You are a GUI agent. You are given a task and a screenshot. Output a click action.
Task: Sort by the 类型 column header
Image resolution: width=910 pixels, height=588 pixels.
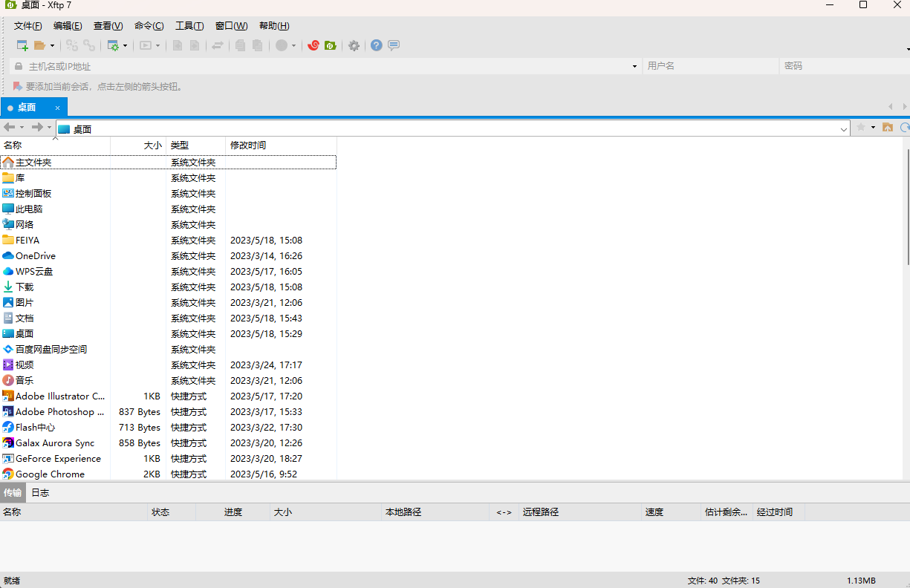[195, 145]
